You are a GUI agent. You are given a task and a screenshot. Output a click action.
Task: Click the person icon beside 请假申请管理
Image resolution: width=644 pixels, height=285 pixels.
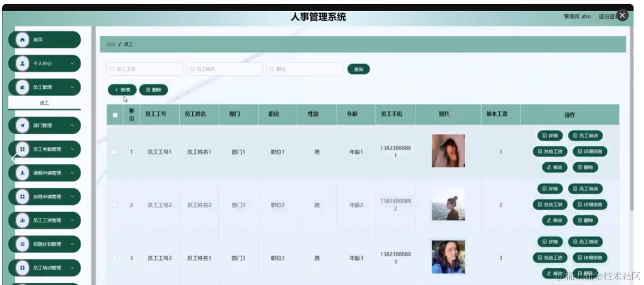point(22,173)
